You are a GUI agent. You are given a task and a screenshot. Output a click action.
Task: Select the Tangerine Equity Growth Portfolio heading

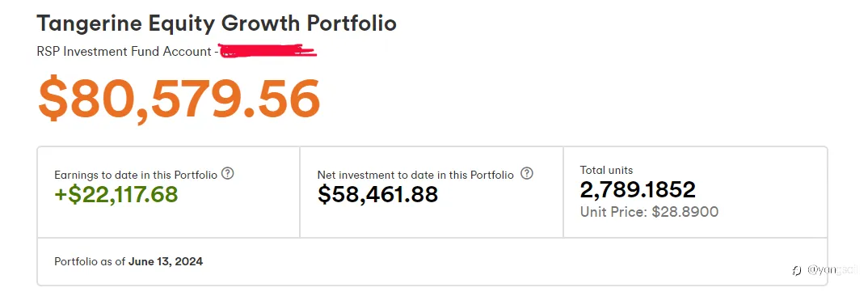[x=217, y=23]
